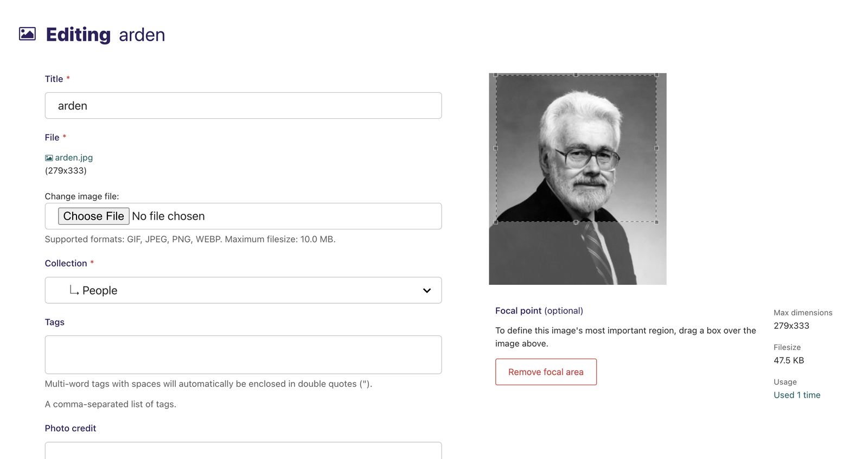Click the bottom-middle focal area handle
Viewport: 868px width, 459px height.
click(x=576, y=222)
